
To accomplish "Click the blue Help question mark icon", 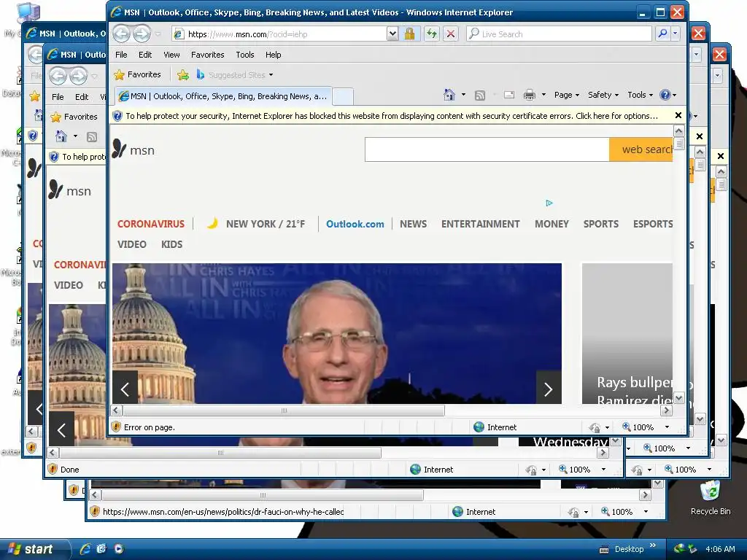I will [x=665, y=95].
